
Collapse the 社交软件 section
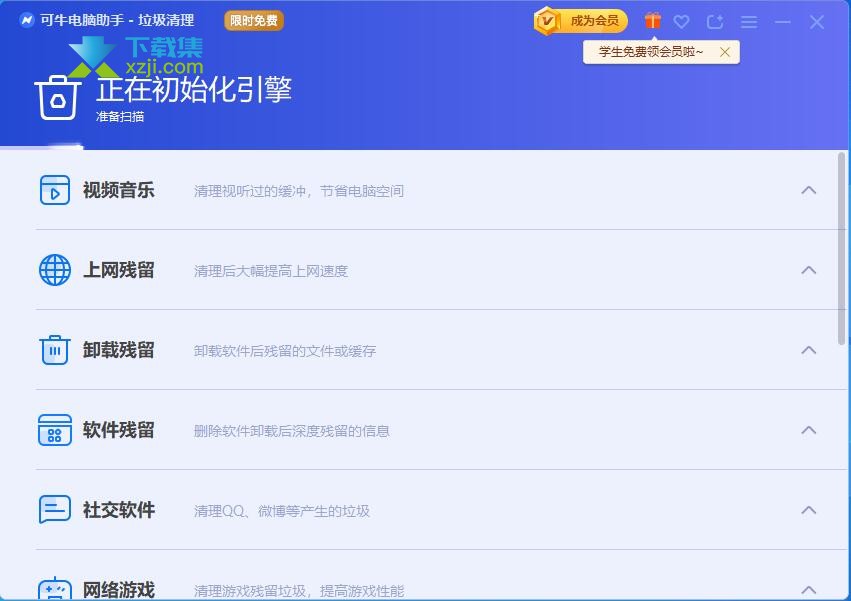(809, 510)
